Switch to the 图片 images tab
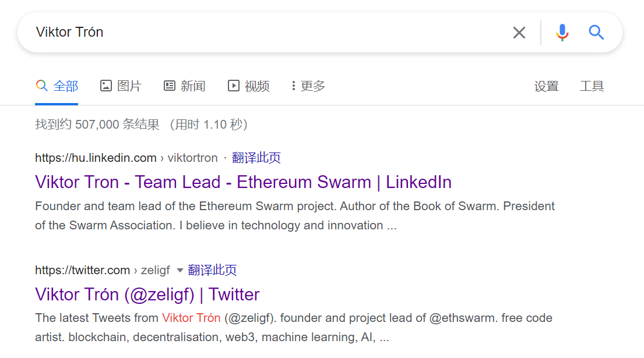The height and width of the screenshot is (358, 644). 129,86
